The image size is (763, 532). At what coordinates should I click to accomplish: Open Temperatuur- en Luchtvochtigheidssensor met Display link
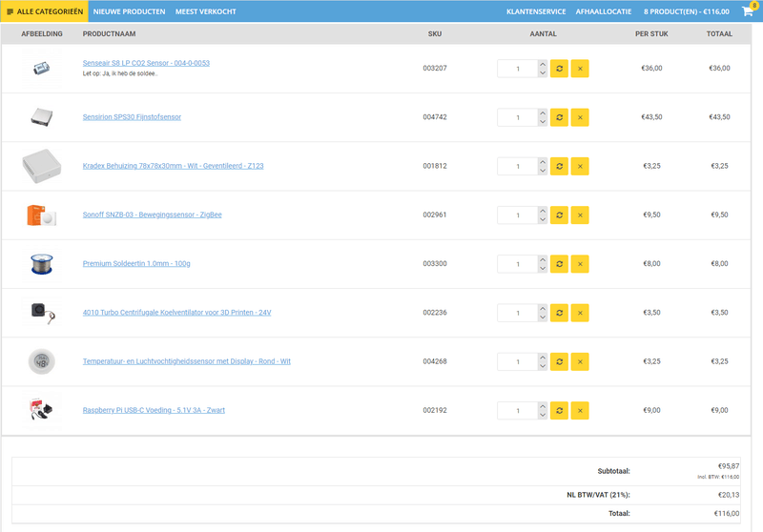tap(186, 361)
